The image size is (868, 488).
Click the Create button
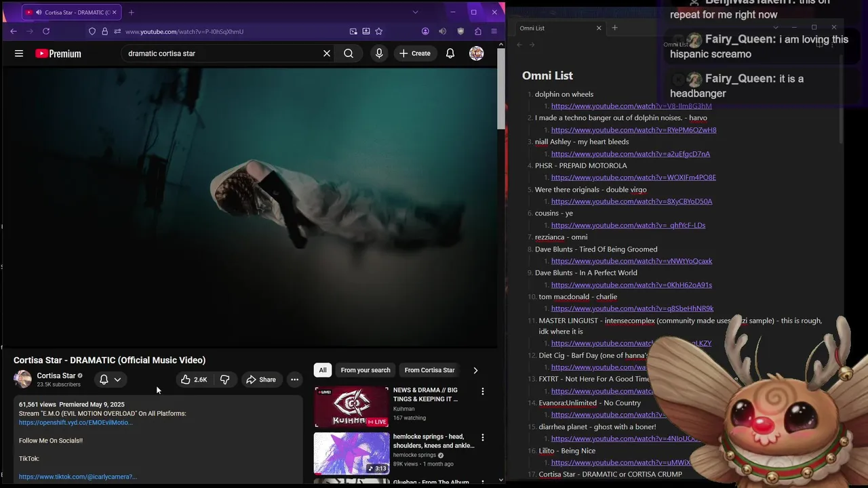[415, 54]
